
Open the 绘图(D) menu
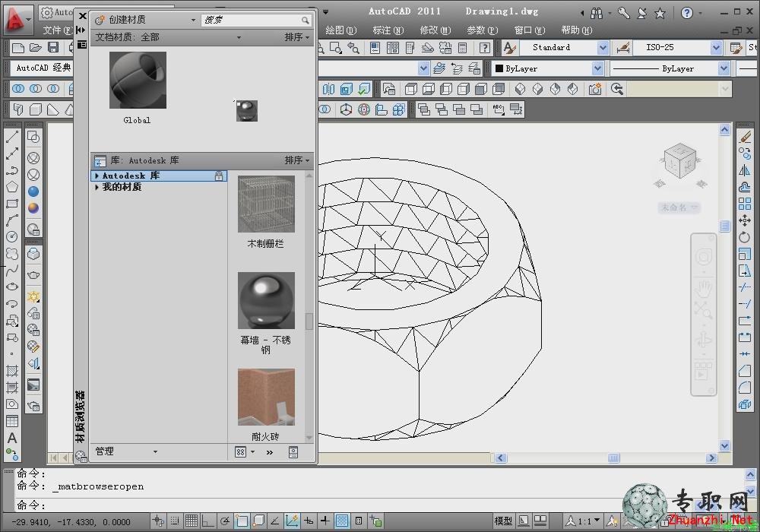[341, 30]
